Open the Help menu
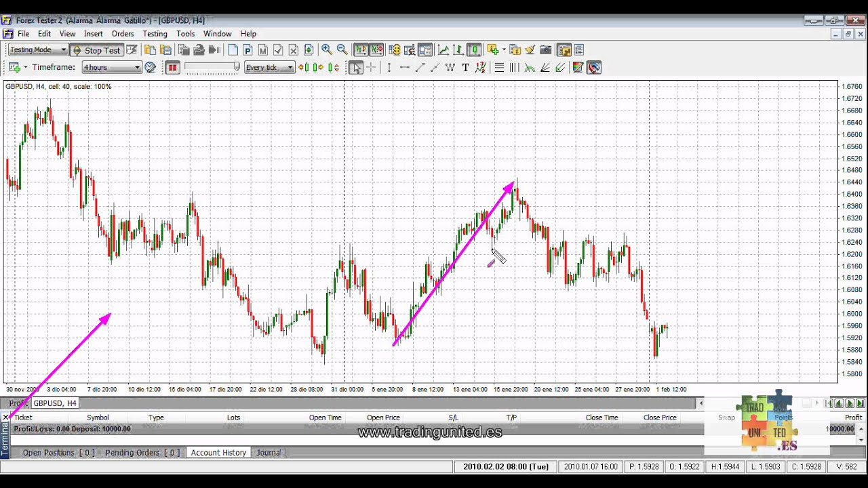 pos(248,34)
